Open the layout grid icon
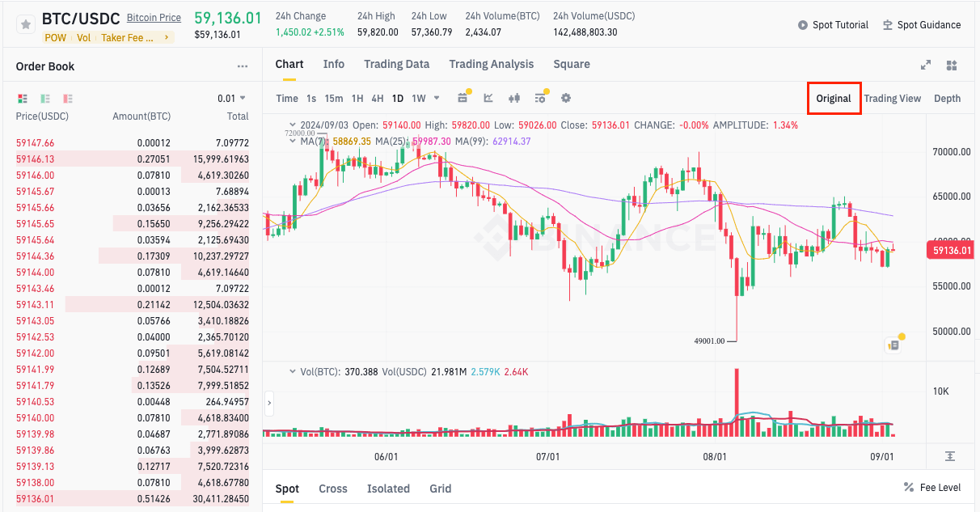 (x=952, y=66)
